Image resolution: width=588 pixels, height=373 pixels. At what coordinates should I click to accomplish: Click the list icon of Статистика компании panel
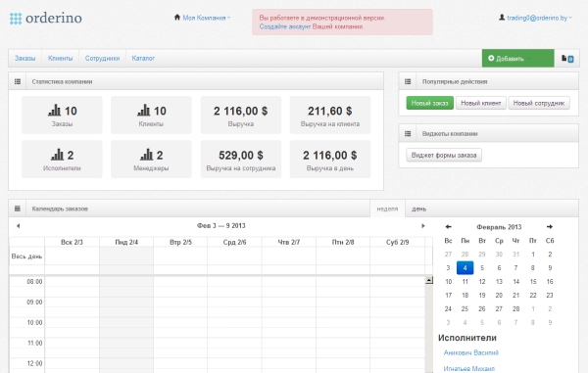18,81
